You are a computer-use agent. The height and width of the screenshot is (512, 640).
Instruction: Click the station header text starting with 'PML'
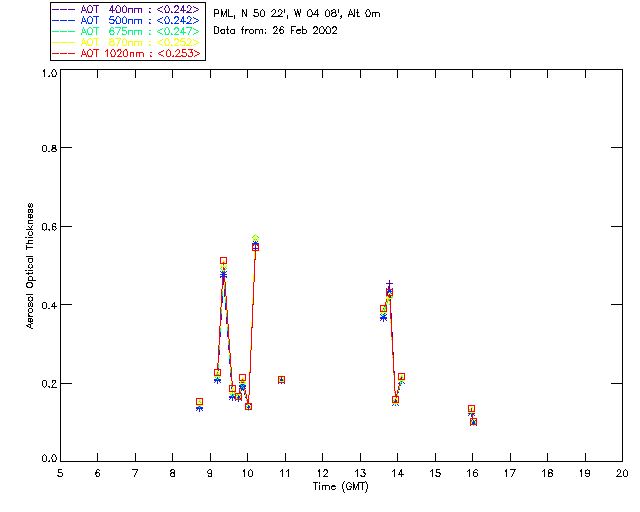coord(297,14)
